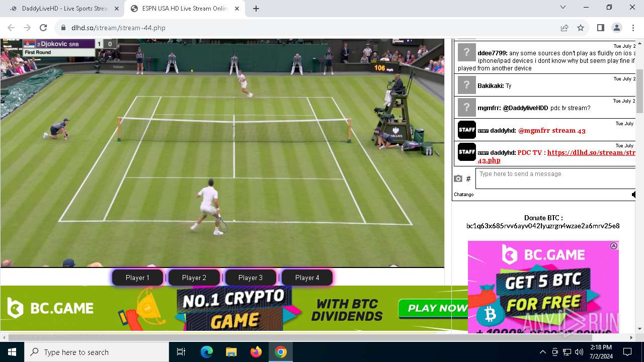Toggle the browser side panel icon
This screenshot has width=644, height=362.
tap(600, 28)
